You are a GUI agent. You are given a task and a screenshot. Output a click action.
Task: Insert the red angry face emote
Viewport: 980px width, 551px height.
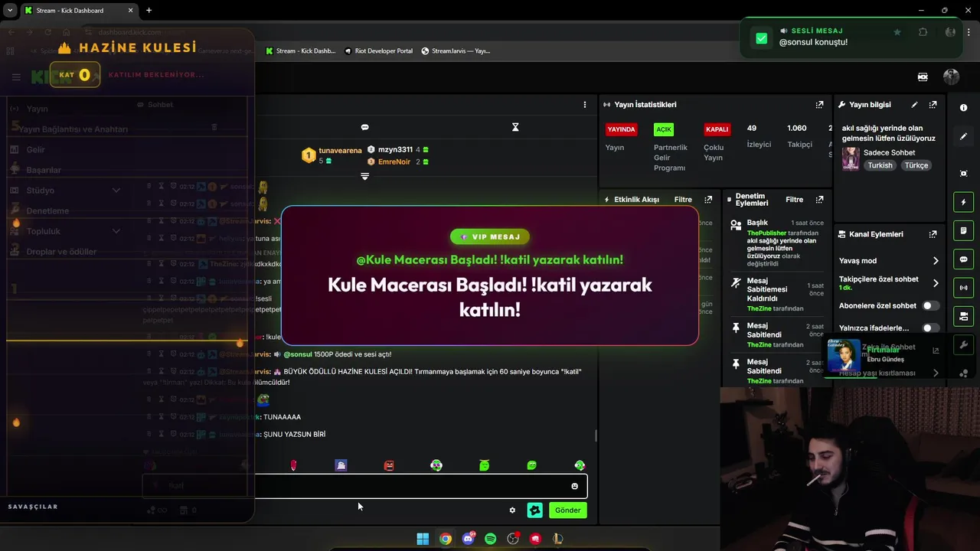coord(389,465)
